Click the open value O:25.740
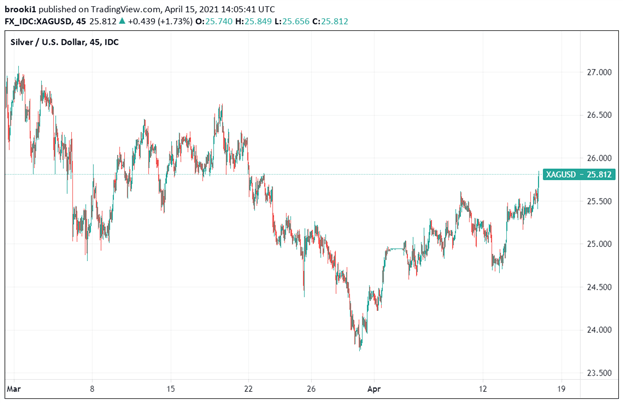The image size is (623, 403). coord(214,21)
